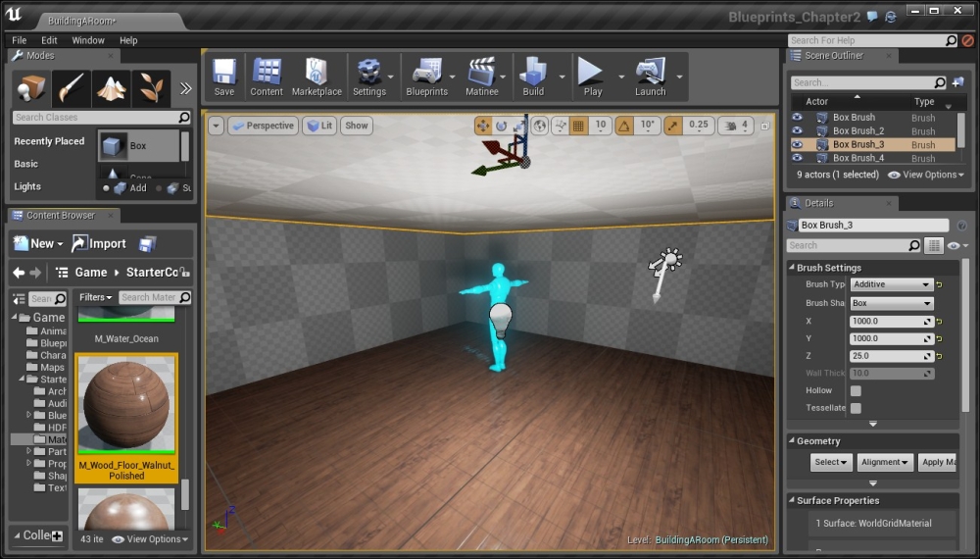Toggle the content browser sources panel

pos(20,299)
